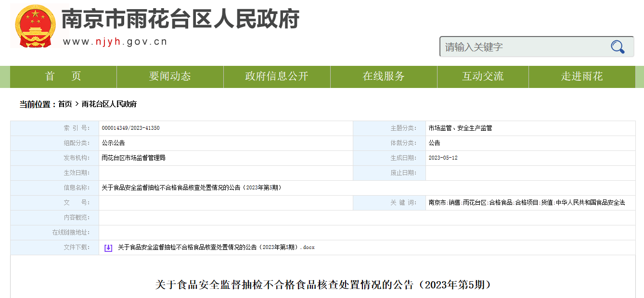644x298 pixels.
Task: Navigate to the 互动交流 page
Action: click(x=483, y=76)
